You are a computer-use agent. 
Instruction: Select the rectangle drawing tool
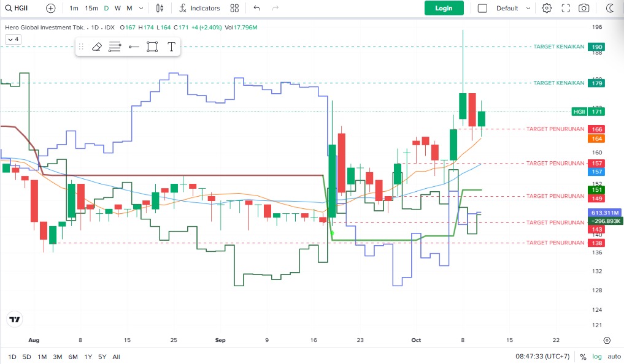point(152,47)
